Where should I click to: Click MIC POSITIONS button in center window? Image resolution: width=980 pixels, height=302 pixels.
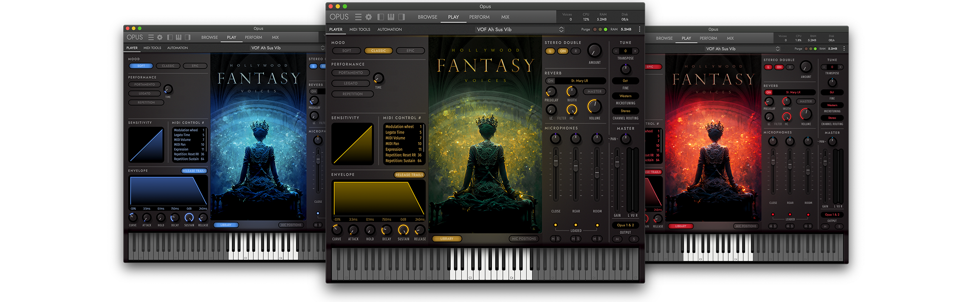pyautogui.click(x=524, y=239)
